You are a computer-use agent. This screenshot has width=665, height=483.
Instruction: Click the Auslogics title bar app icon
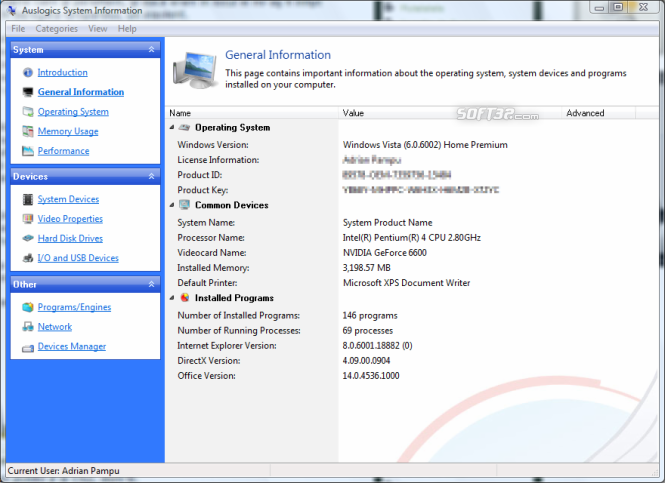click(x=12, y=11)
